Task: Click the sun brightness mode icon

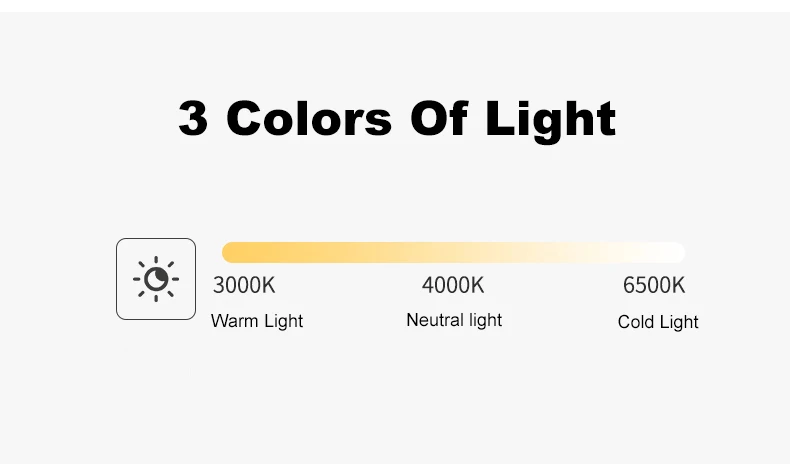Action: coord(156,279)
